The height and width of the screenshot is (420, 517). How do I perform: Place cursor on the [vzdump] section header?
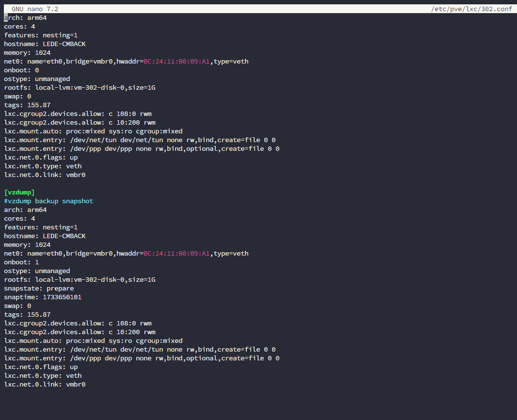tap(19, 193)
